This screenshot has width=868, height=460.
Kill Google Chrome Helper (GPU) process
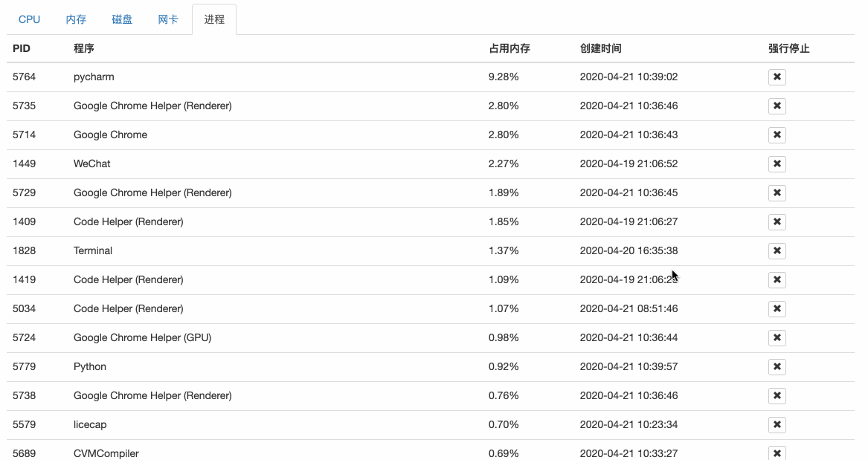click(x=777, y=338)
